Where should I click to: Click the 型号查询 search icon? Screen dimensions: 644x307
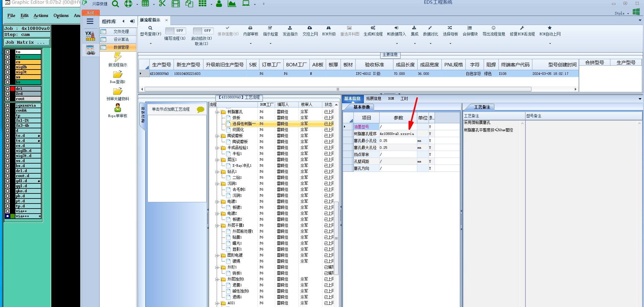pyautogui.click(x=150, y=28)
